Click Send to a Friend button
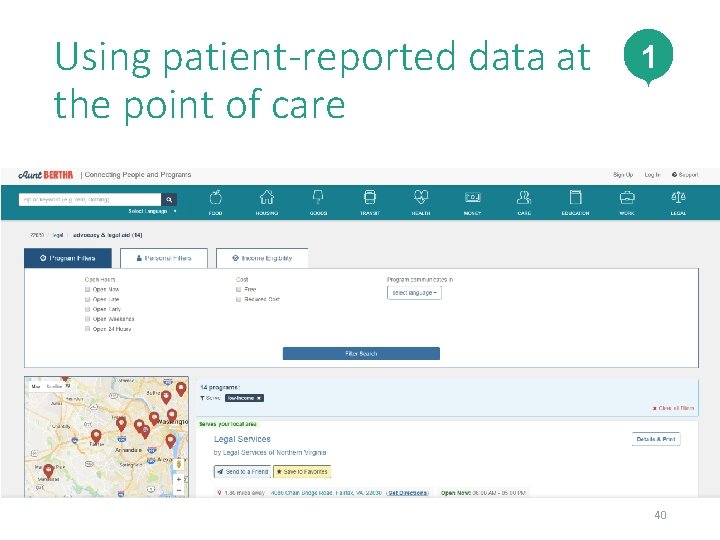Screen dimensions: 720x540 point(243,472)
